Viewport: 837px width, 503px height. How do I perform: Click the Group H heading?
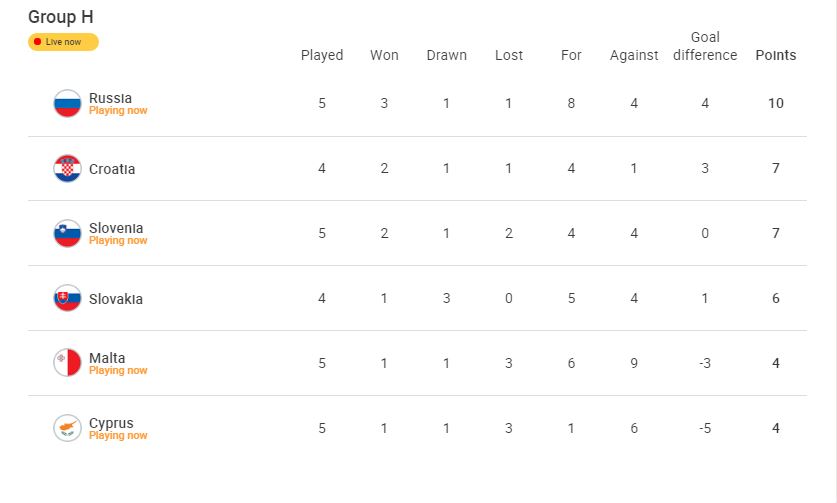coord(61,17)
